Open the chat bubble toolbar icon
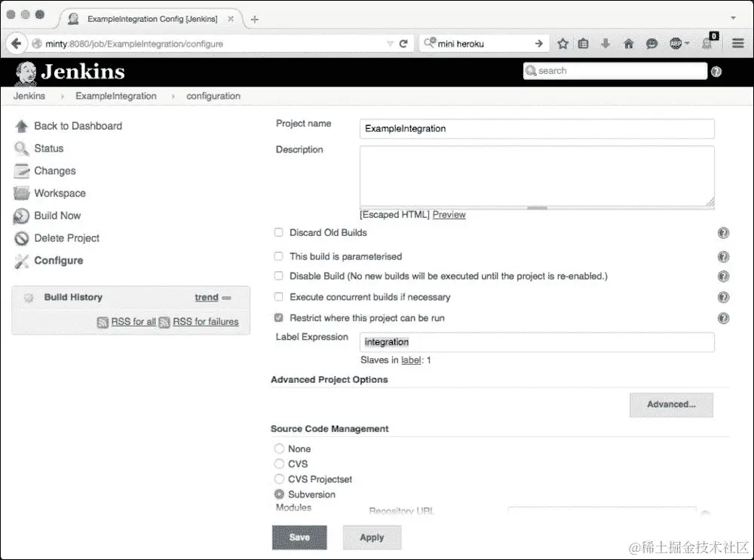This screenshot has height=560, width=754. pos(651,44)
